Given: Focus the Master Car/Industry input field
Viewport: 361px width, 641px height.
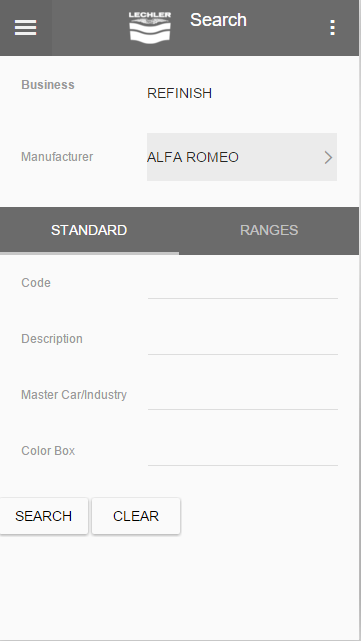Looking at the screenshot, I should coord(243,397).
